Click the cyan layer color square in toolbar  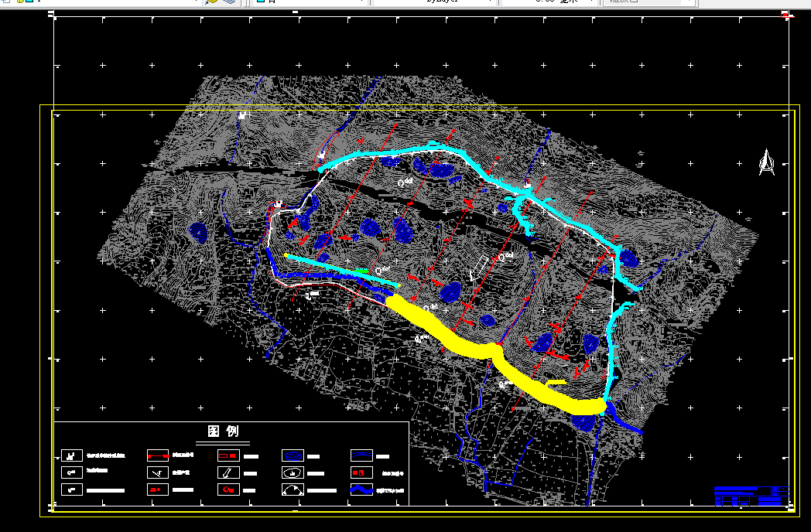(x=29, y=2)
